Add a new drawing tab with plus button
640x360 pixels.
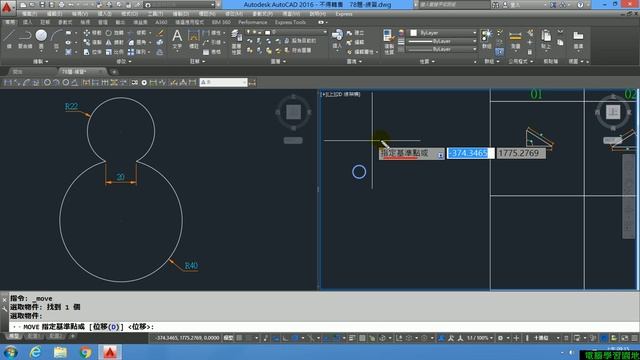114,72
